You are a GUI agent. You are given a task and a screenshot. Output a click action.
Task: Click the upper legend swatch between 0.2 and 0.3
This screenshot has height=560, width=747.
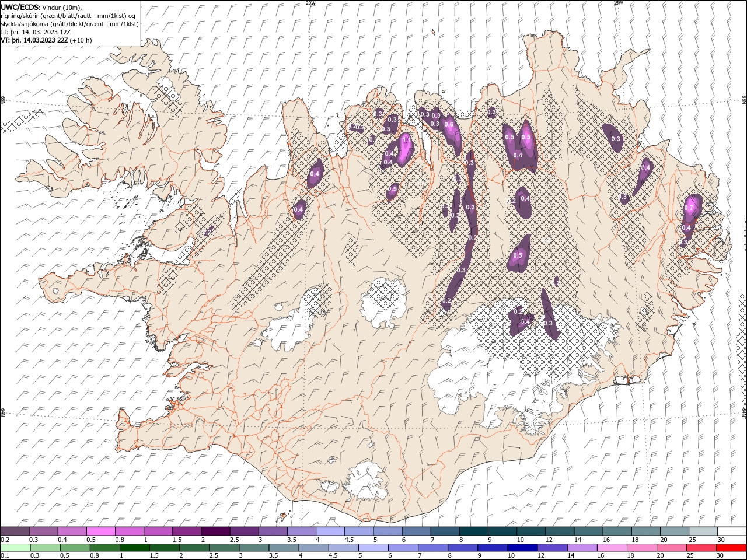pos(15,531)
